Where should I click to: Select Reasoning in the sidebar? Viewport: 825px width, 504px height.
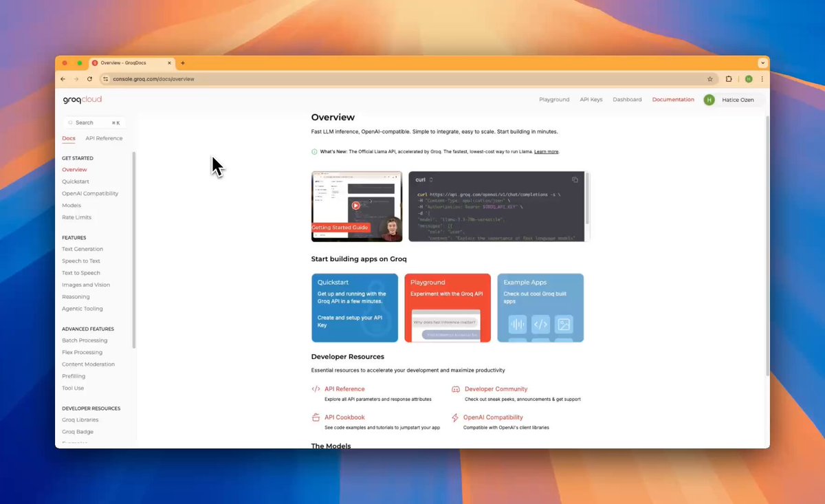coord(76,297)
